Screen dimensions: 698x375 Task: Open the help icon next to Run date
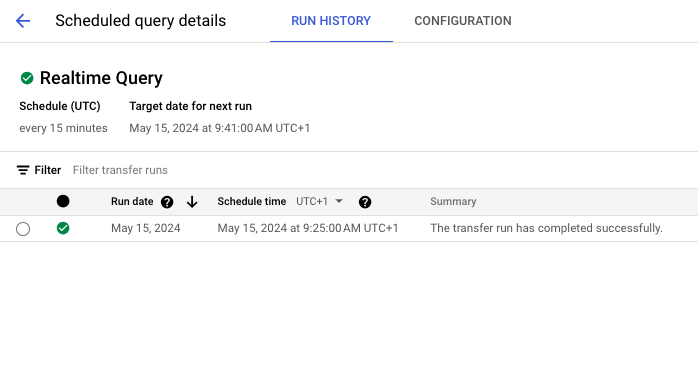click(x=167, y=202)
